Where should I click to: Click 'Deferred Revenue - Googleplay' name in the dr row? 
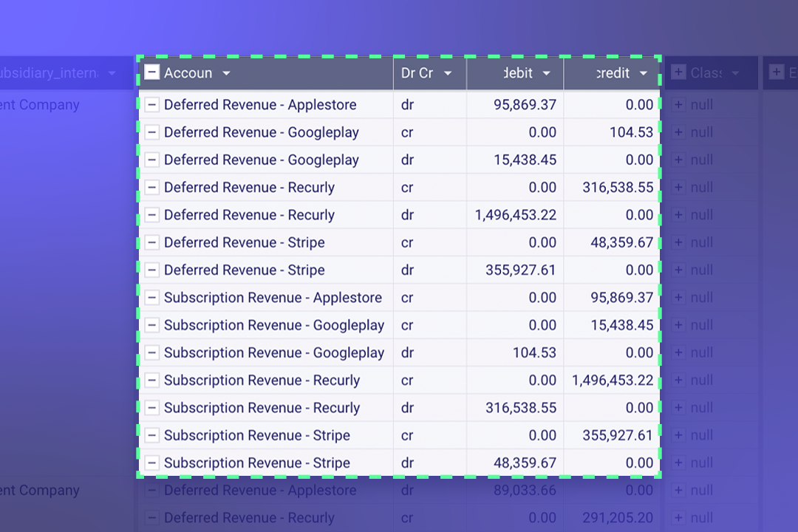pos(261,160)
